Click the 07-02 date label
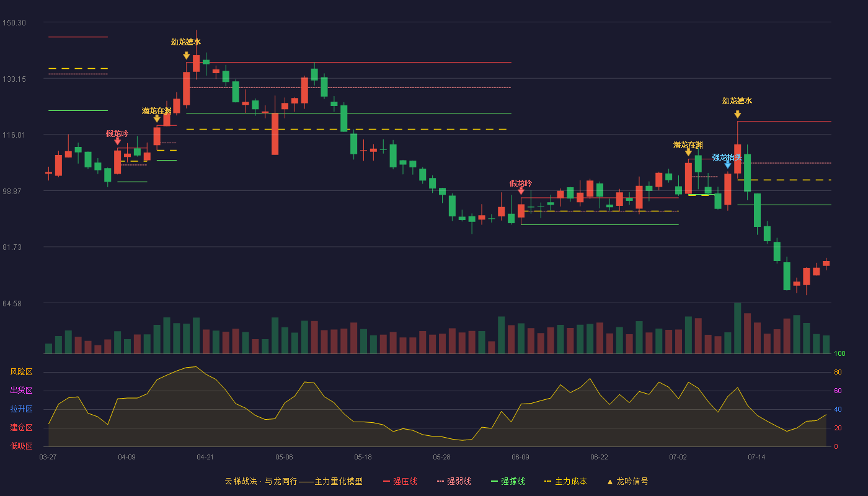 (x=678, y=457)
